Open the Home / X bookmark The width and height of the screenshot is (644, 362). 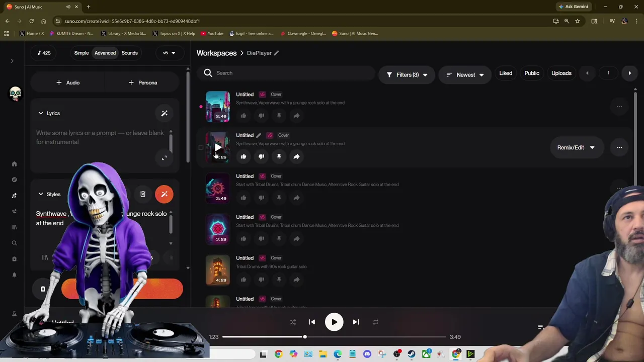tap(31, 34)
